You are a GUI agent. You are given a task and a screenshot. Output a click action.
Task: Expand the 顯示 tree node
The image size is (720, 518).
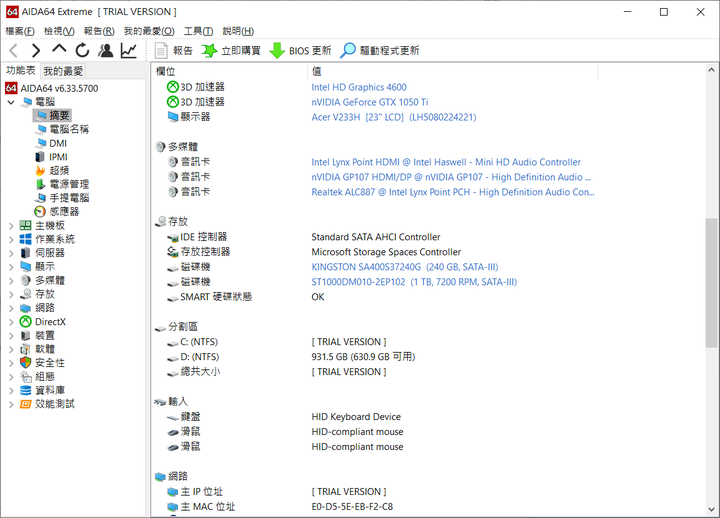[11, 267]
